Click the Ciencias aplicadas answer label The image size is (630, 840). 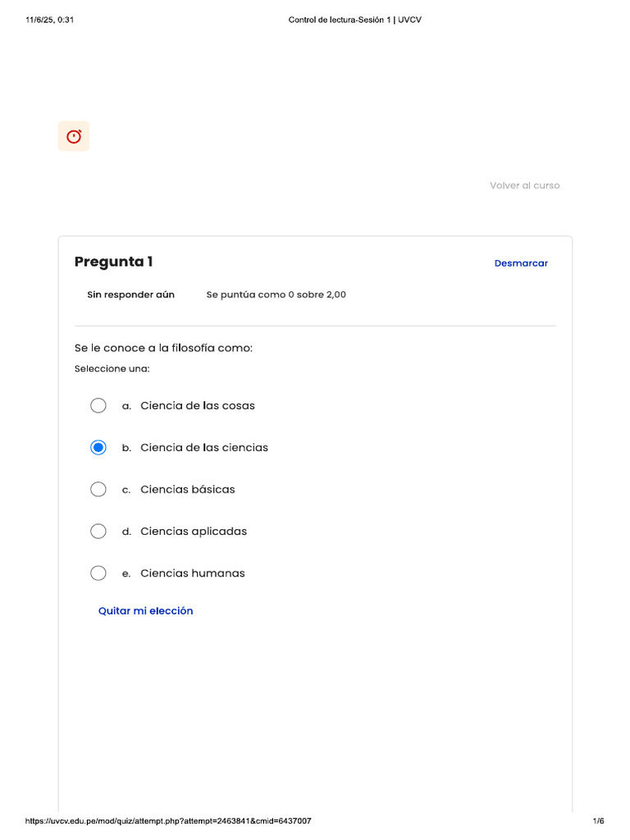194,532
